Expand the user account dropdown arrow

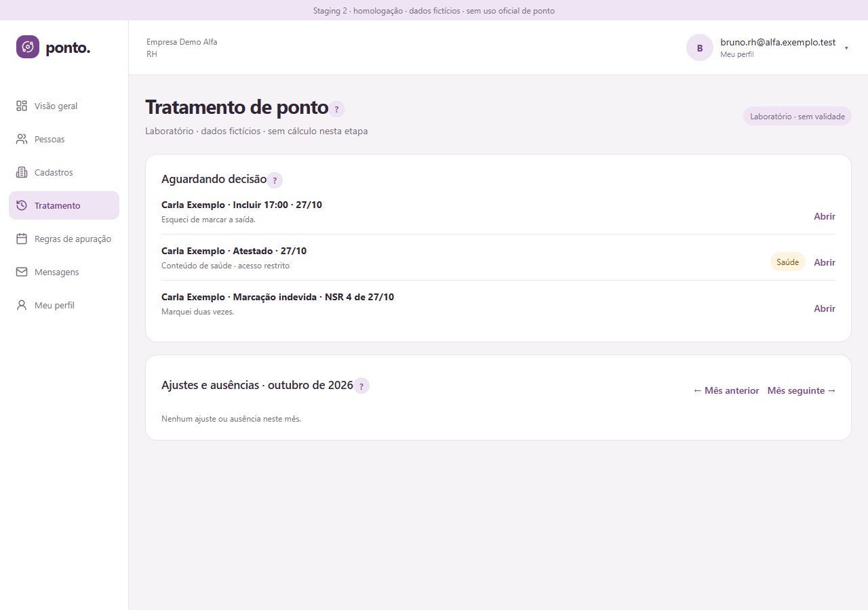pos(846,48)
